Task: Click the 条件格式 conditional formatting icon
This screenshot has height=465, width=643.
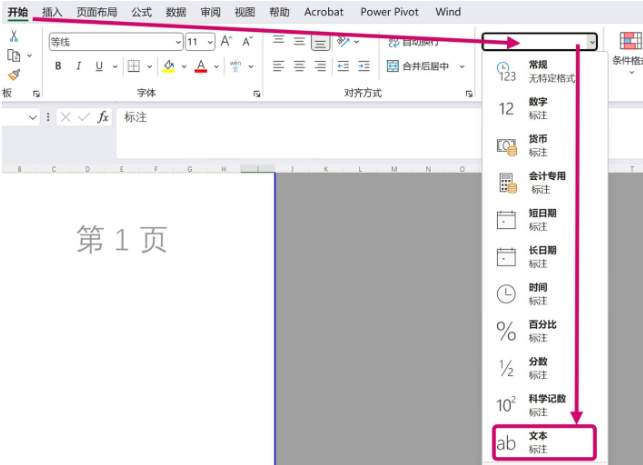Action: [x=631, y=41]
